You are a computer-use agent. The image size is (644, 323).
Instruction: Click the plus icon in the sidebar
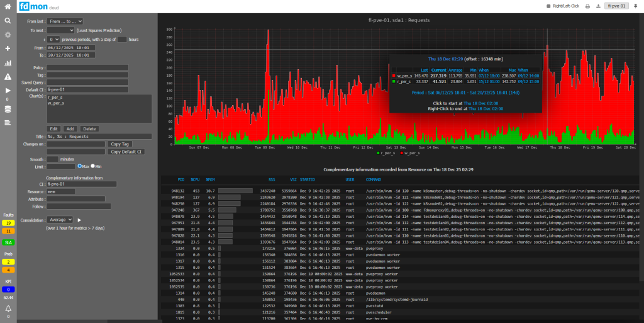8,48
